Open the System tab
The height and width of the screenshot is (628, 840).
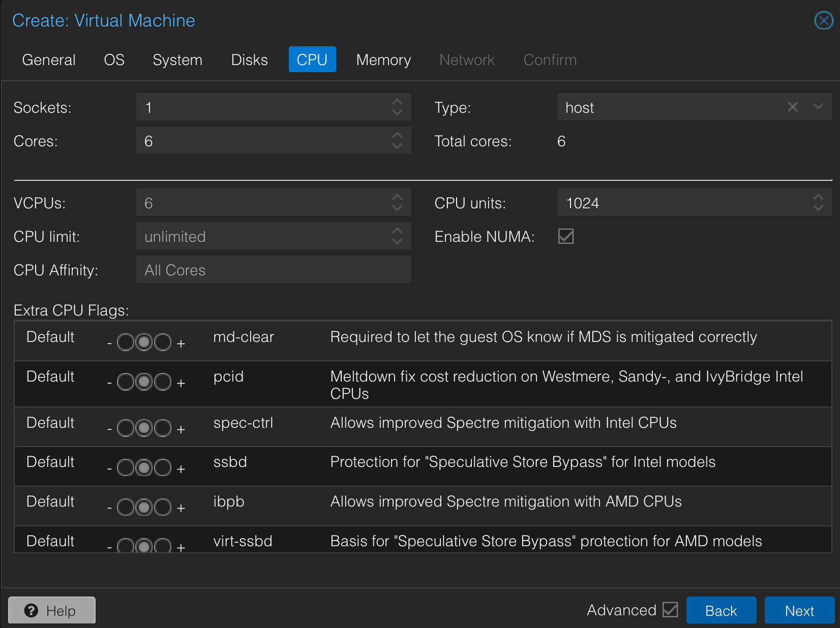pos(177,59)
